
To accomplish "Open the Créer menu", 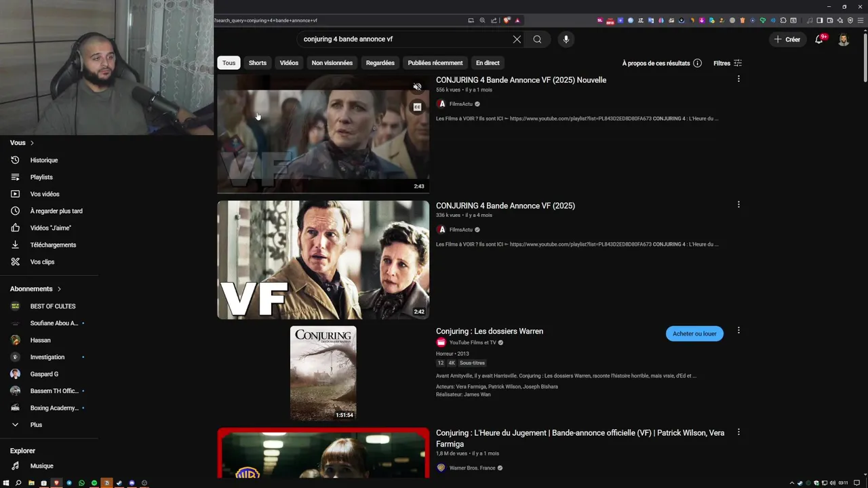I will tap(787, 39).
